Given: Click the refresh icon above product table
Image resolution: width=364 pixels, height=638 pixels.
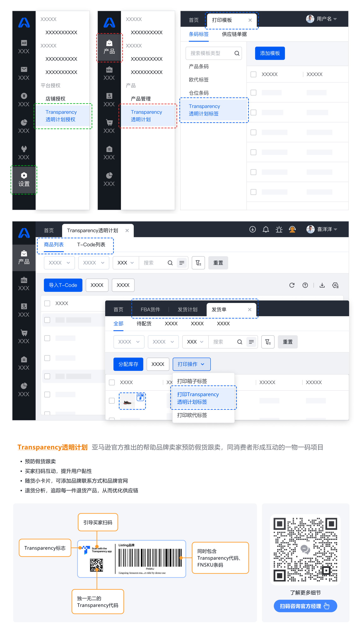Looking at the screenshot, I should [292, 285].
